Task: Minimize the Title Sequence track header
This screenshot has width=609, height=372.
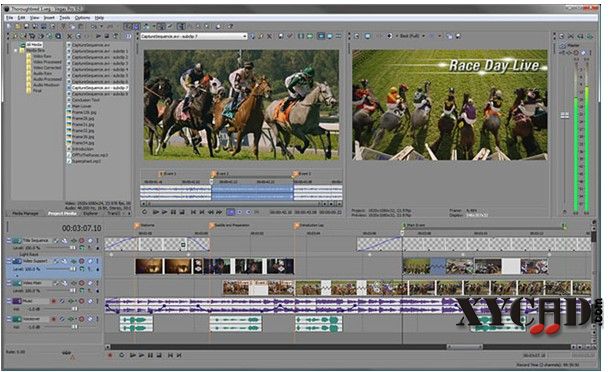Action: pos(9,240)
